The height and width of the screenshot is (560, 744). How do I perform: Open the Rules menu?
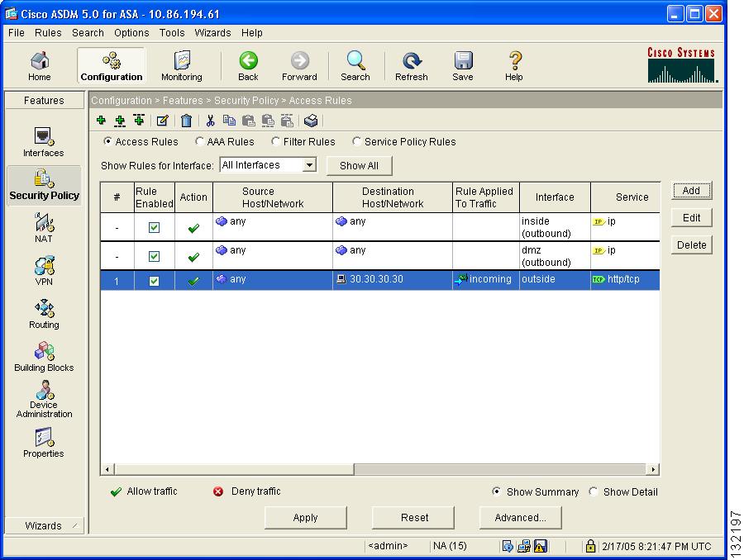[x=48, y=33]
